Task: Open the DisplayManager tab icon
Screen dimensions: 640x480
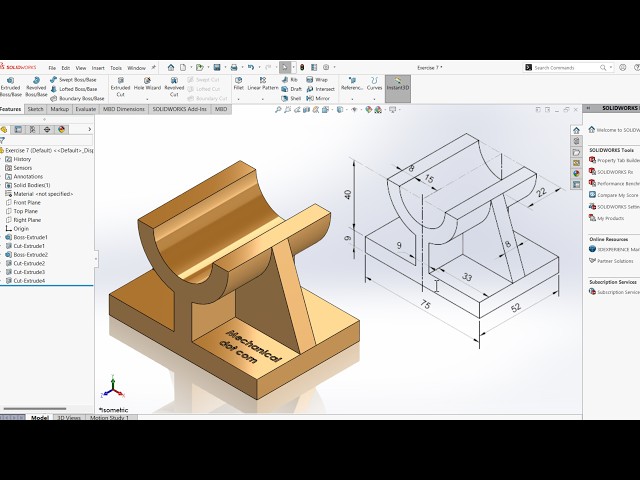Action: [x=61, y=129]
